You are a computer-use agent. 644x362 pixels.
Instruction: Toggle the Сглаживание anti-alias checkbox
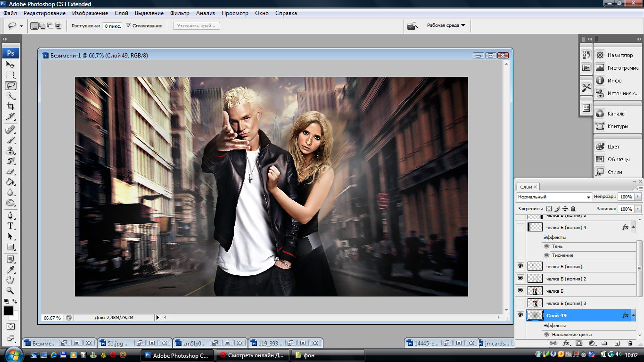[128, 26]
